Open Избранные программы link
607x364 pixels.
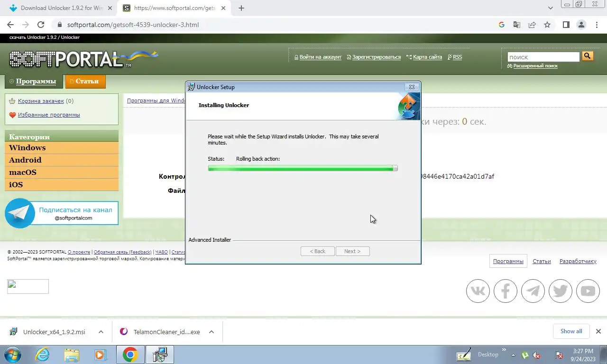pos(49,115)
